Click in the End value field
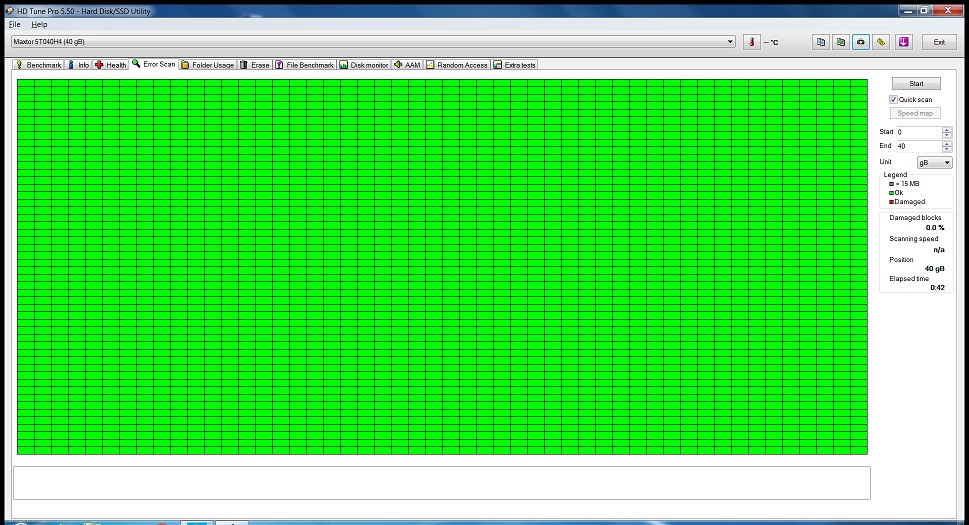The image size is (969, 525). (x=919, y=146)
